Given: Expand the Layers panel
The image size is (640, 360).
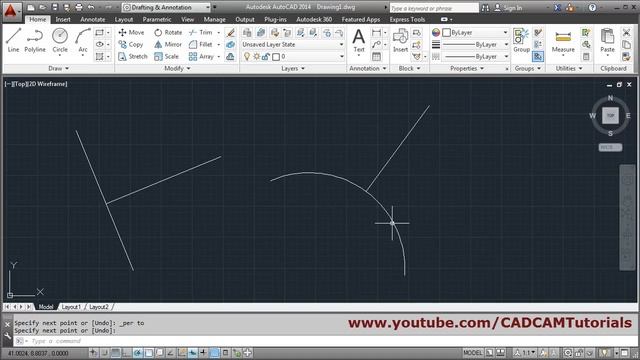Looking at the screenshot, I should [293, 69].
